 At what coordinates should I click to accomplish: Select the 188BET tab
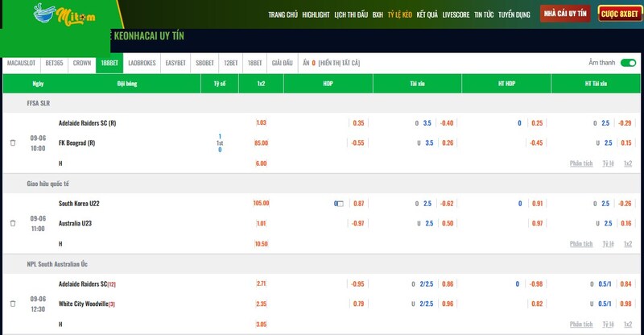tap(109, 63)
